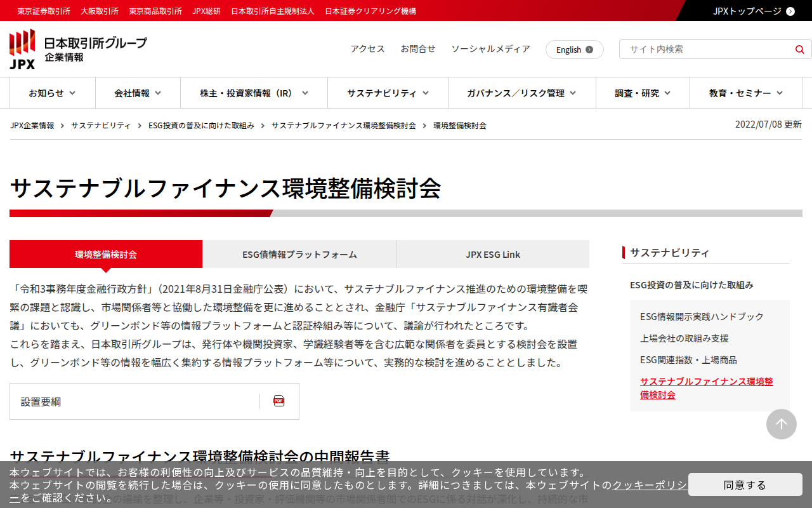Click the arrow icon in English button
Viewport: 812px width, 508px height.
[x=589, y=50]
